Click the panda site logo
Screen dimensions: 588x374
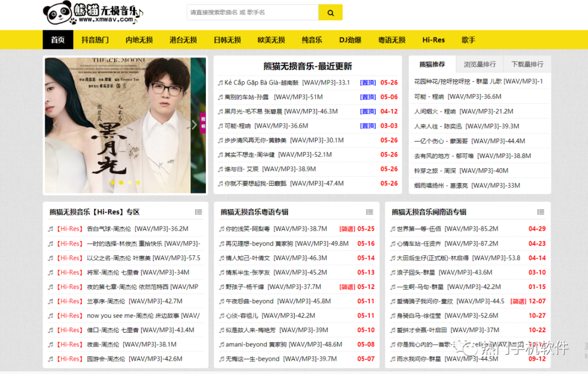click(x=93, y=13)
